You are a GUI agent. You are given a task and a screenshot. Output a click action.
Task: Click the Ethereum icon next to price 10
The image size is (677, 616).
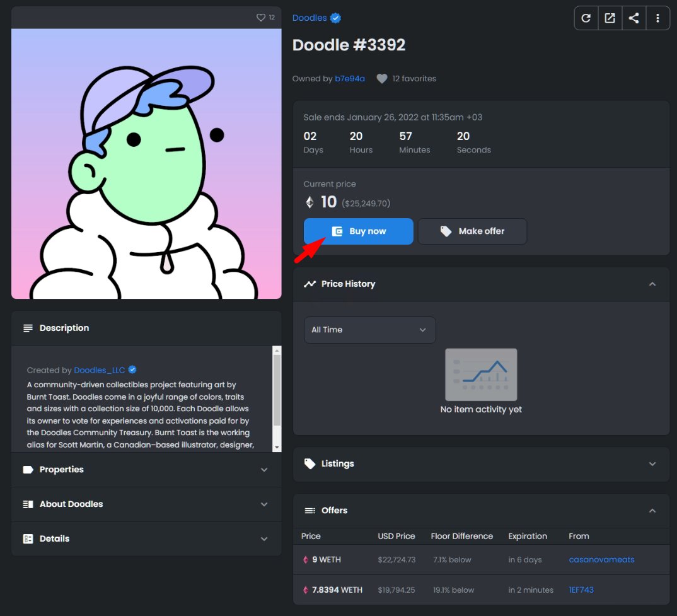pyautogui.click(x=310, y=202)
